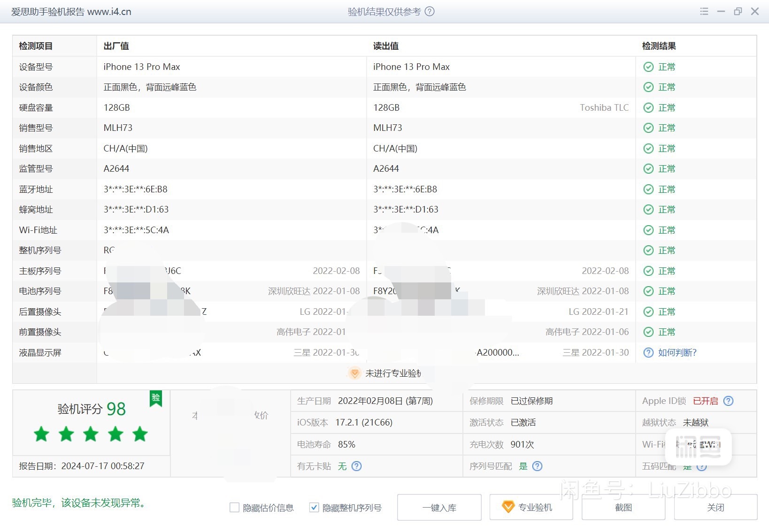Click the green check icon in 设备型号 row

(x=648, y=67)
